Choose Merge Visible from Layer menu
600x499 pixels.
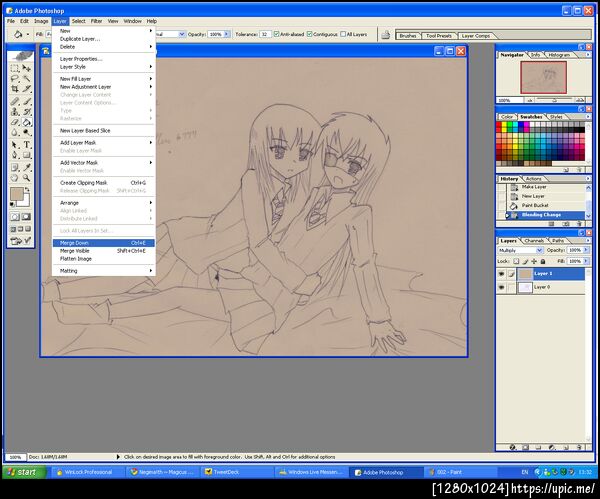pyautogui.click(x=103, y=251)
